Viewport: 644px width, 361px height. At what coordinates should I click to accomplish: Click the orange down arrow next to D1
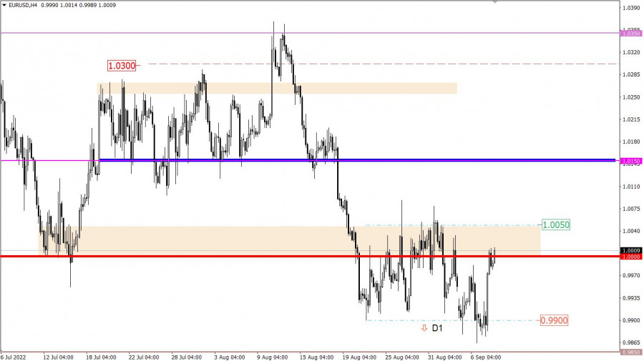424,328
